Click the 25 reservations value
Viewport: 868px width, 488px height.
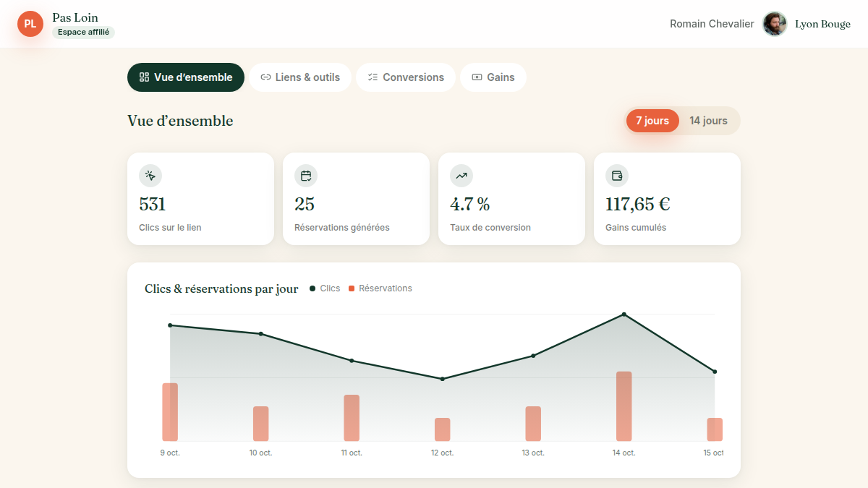pos(305,205)
